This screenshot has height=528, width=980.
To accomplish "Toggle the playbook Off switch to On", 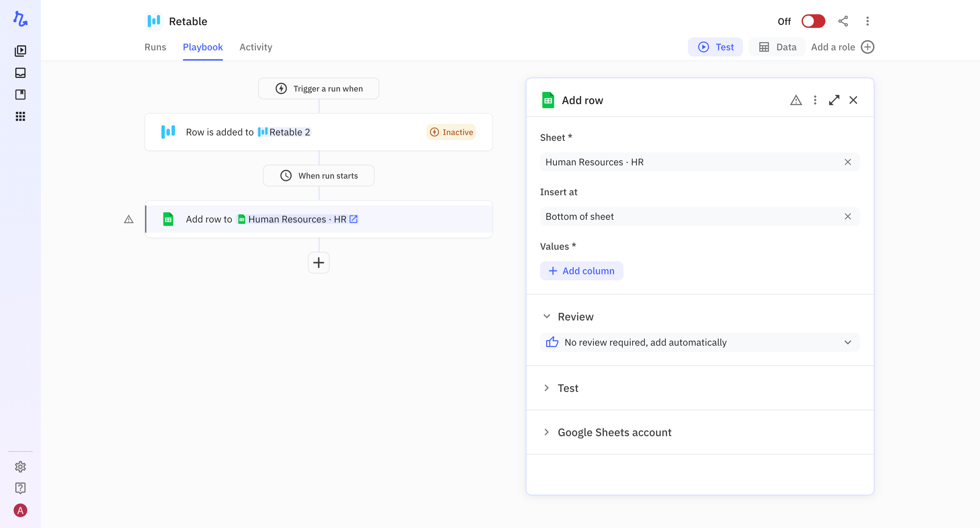I will coord(813,21).
